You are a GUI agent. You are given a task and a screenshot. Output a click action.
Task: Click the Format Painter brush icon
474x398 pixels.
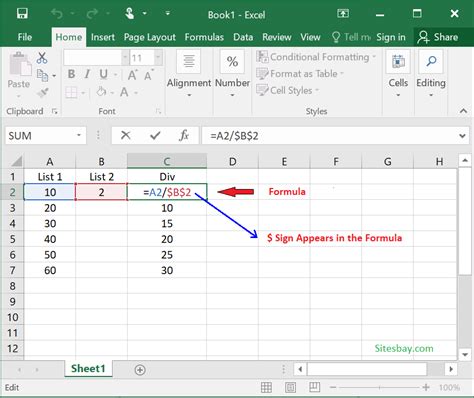(x=43, y=92)
